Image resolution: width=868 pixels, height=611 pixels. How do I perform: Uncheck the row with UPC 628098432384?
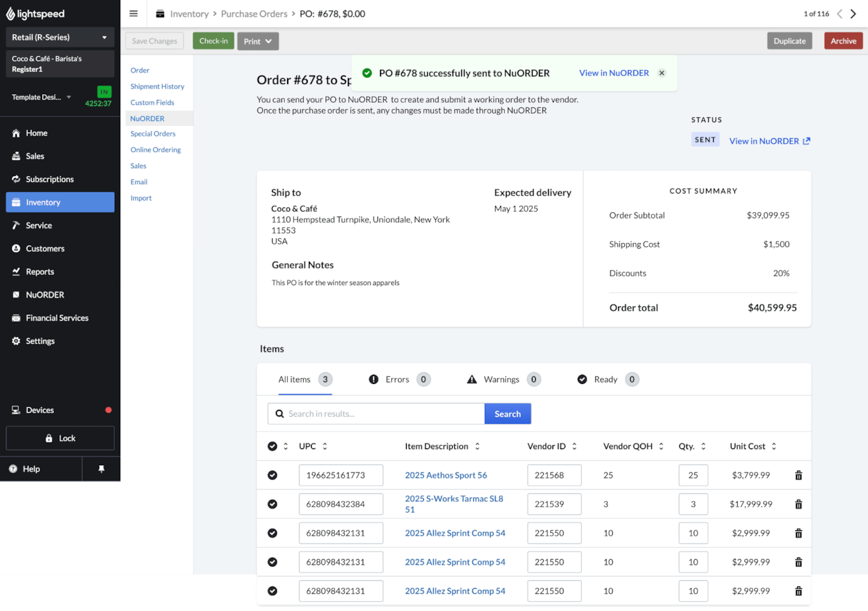point(272,504)
